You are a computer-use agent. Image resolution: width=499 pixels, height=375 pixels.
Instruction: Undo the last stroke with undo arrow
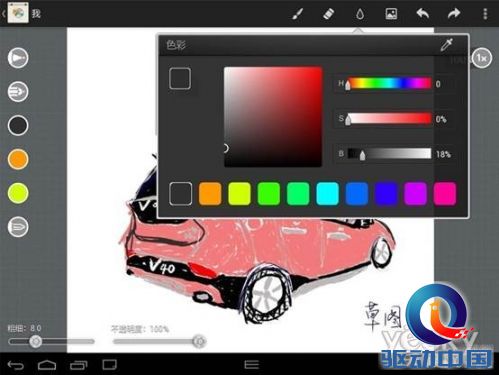coord(422,14)
